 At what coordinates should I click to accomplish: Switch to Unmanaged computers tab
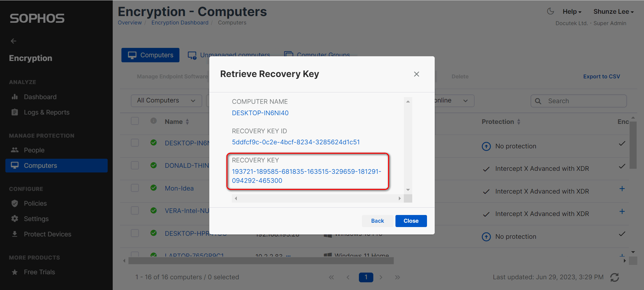coord(229,55)
